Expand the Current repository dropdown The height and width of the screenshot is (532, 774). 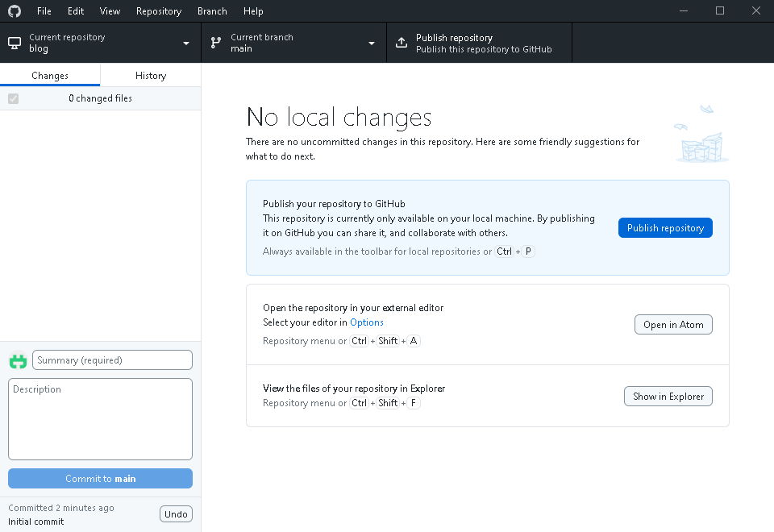tap(186, 43)
